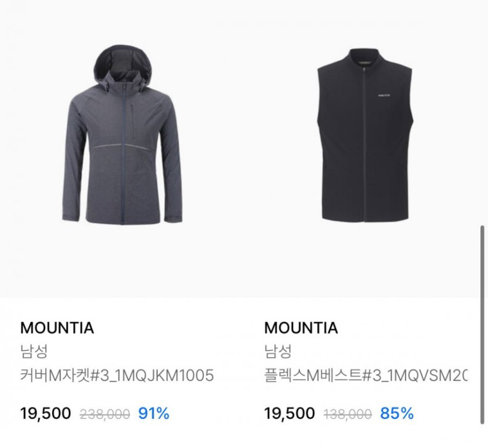Screen dimensions: 488x448
Task: Click the struck-through 238,000 original price
Action: (105, 414)
